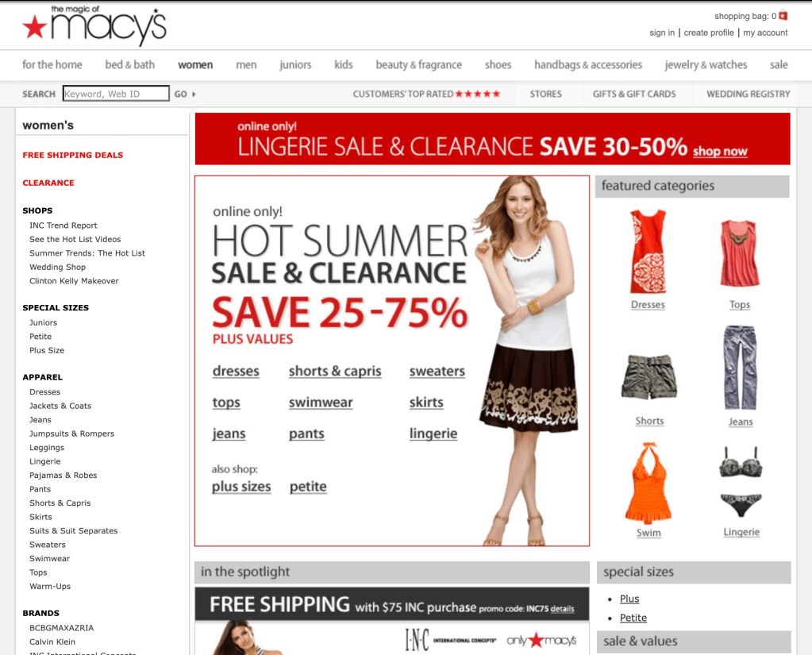The width and height of the screenshot is (812, 655).
Task: Open the Jeans featured category image
Action: 740,368
